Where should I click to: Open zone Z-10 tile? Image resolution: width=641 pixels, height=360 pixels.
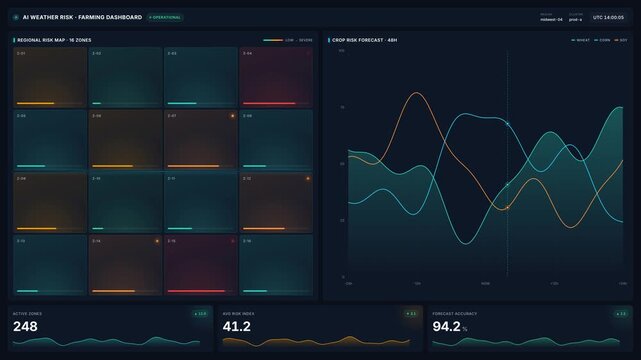[x=126, y=202]
